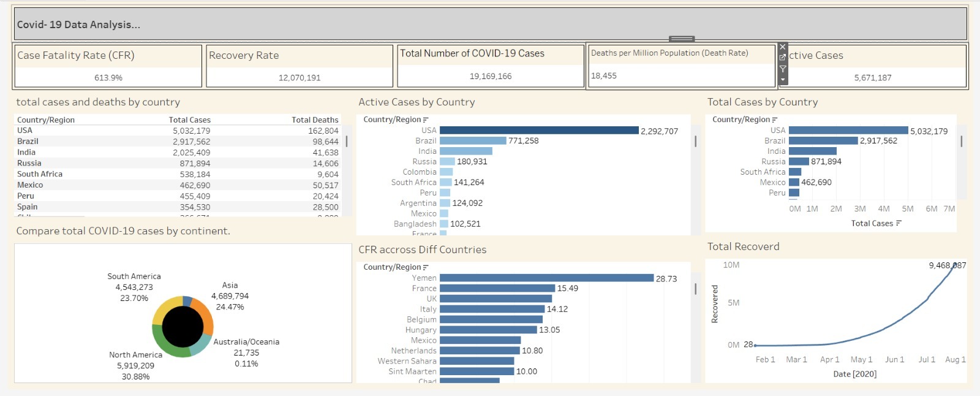Select the USA bar in Active Cases
Screen dimensions: 980x396
coord(538,131)
